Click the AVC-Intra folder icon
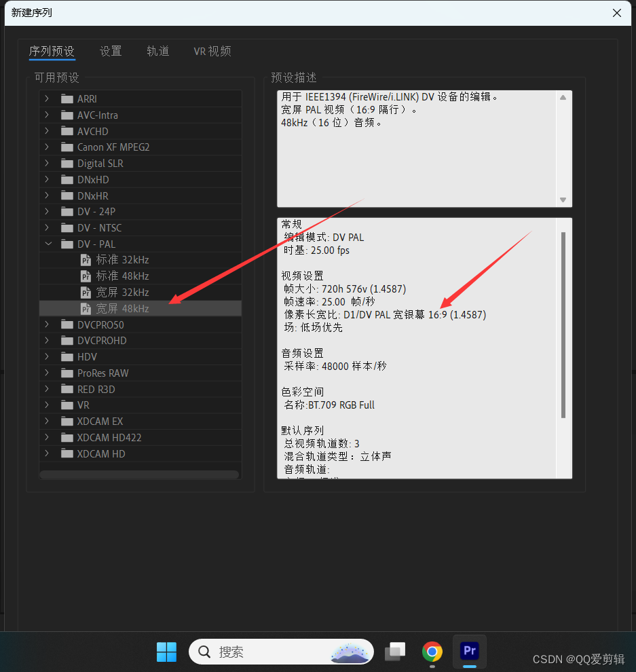The height and width of the screenshot is (672, 636). click(x=67, y=115)
